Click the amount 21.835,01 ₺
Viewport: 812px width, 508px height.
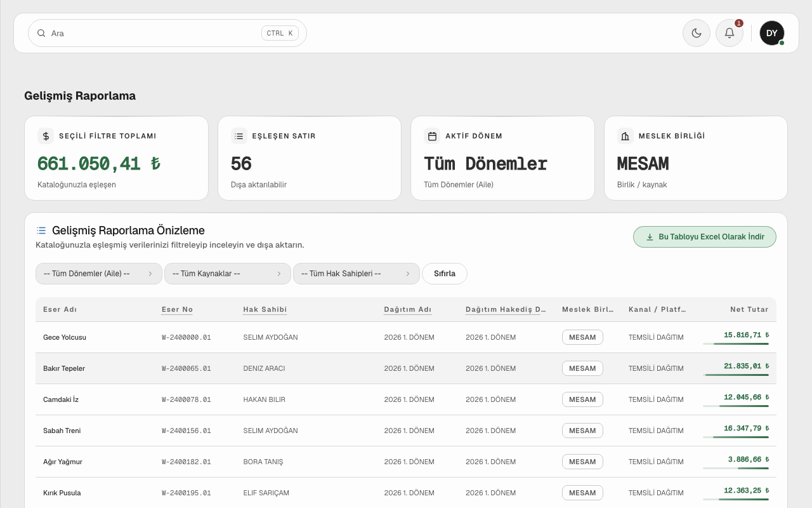tap(746, 366)
